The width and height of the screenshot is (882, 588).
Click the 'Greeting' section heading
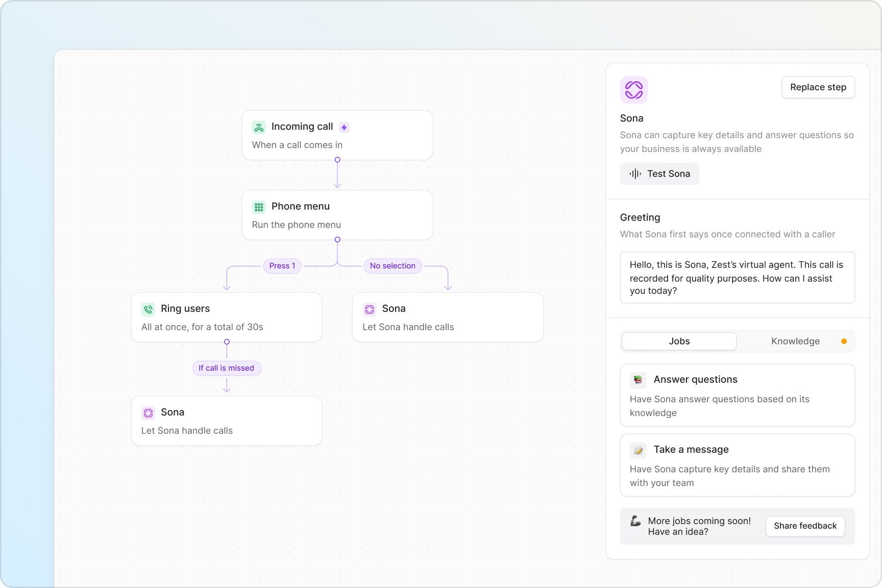pyautogui.click(x=640, y=217)
